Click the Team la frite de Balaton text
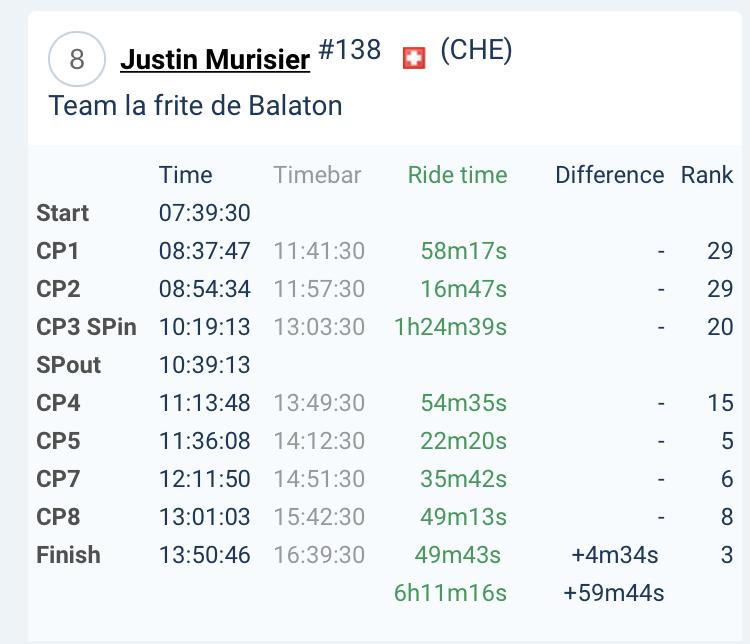The height and width of the screenshot is (644, 750). [x=195, y=105]
